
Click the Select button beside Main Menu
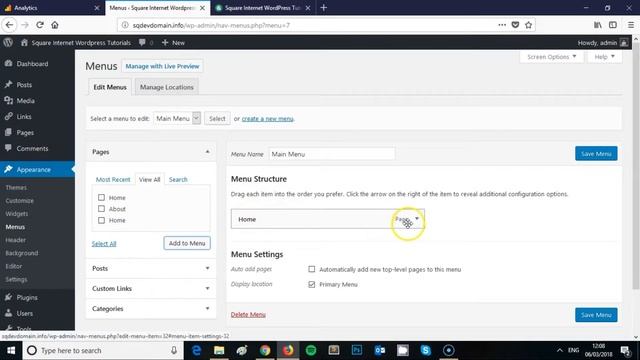coord(217,118)
